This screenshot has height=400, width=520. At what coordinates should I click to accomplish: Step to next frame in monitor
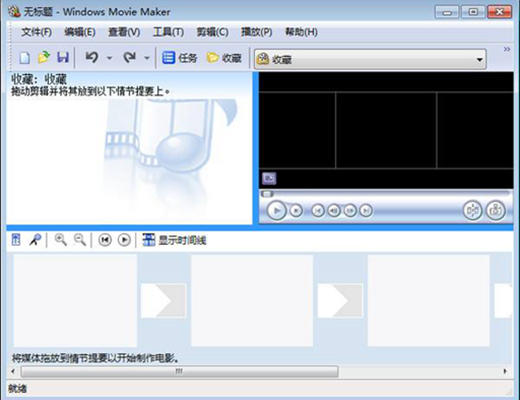[350, 211]
